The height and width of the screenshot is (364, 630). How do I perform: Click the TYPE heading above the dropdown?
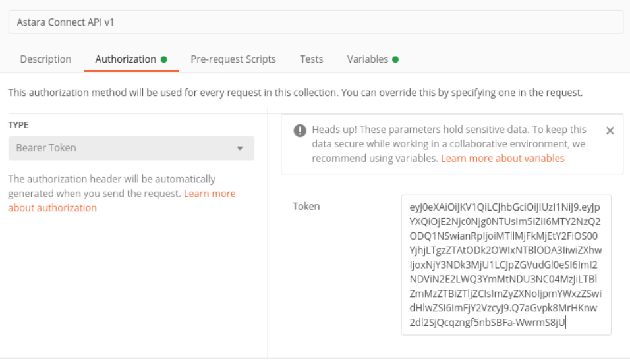[x=18, y=125]
